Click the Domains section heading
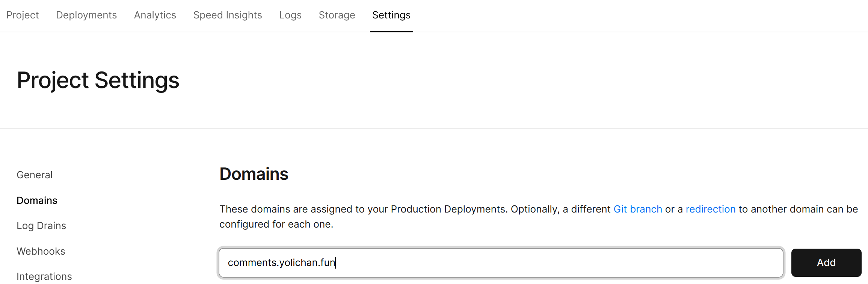 coord(254,174)
